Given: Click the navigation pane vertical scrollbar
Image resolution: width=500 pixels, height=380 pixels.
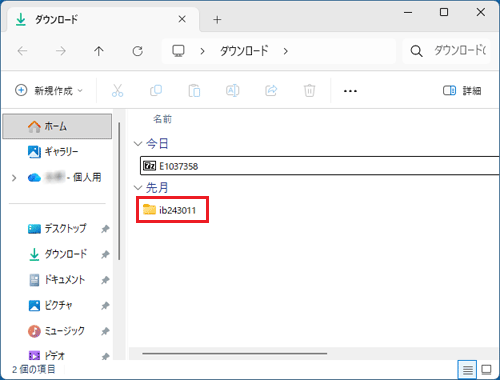Looking at the screenshot, I should click(119, 191).
